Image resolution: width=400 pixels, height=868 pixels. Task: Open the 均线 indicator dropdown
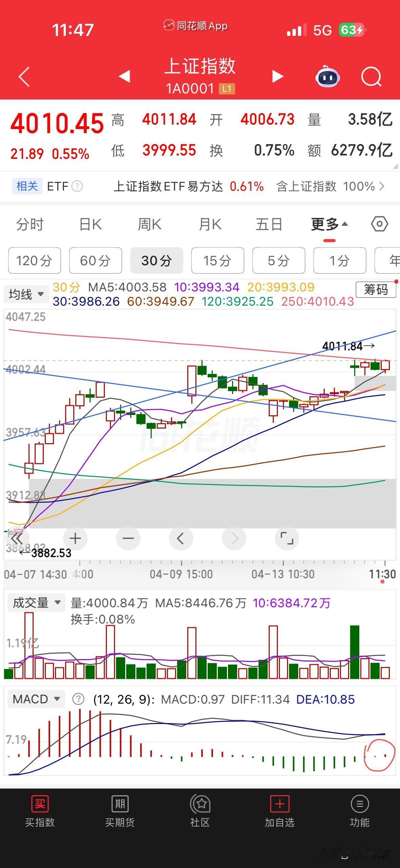tap(26, 294)
